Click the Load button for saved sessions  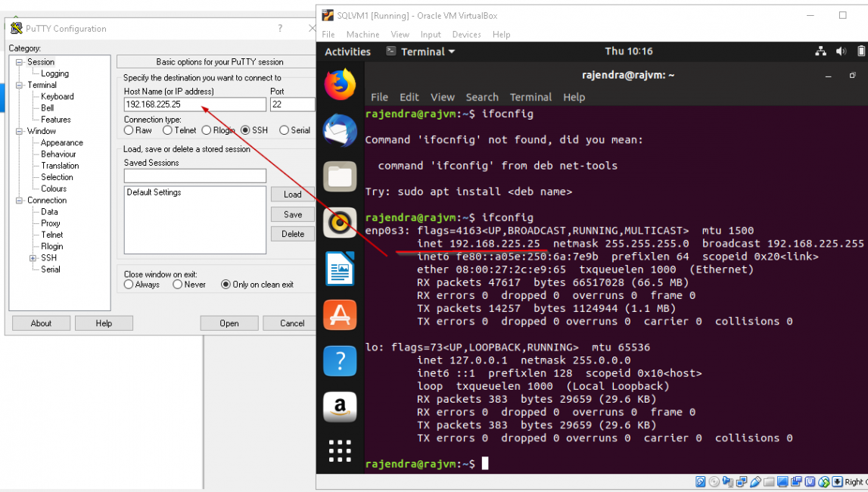[x=292, y=194]
